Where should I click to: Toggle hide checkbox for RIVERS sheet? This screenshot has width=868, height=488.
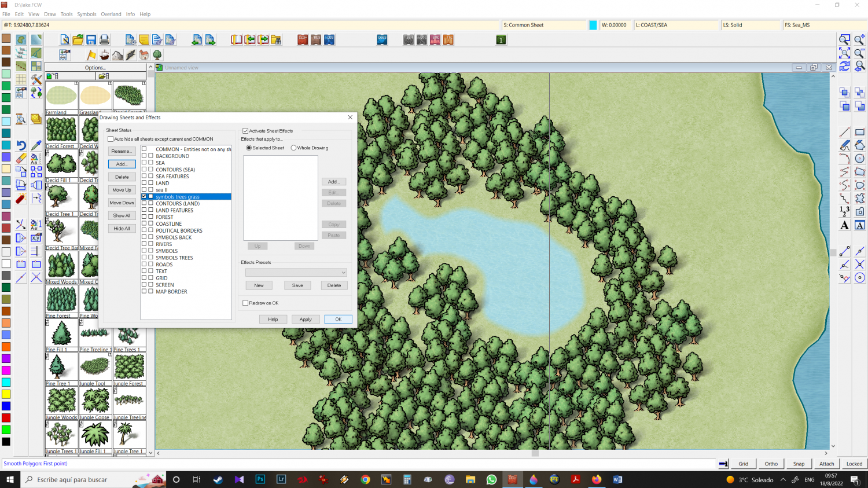point(151,244)
